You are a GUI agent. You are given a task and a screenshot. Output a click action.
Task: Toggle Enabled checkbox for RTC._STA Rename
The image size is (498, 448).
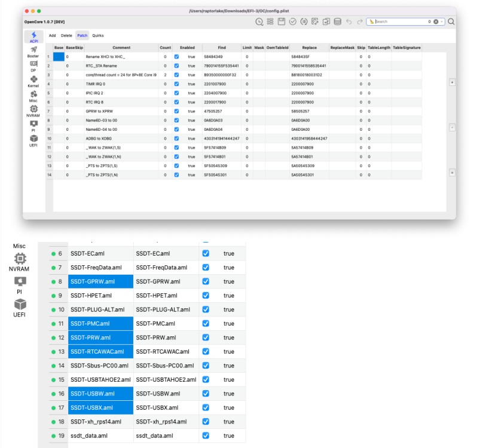[176, 66]
